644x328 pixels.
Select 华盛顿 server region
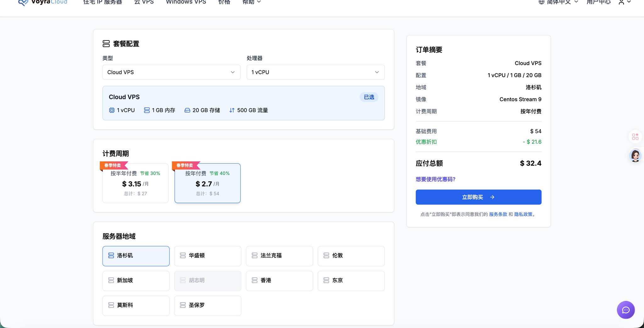[x=208, y=256]
